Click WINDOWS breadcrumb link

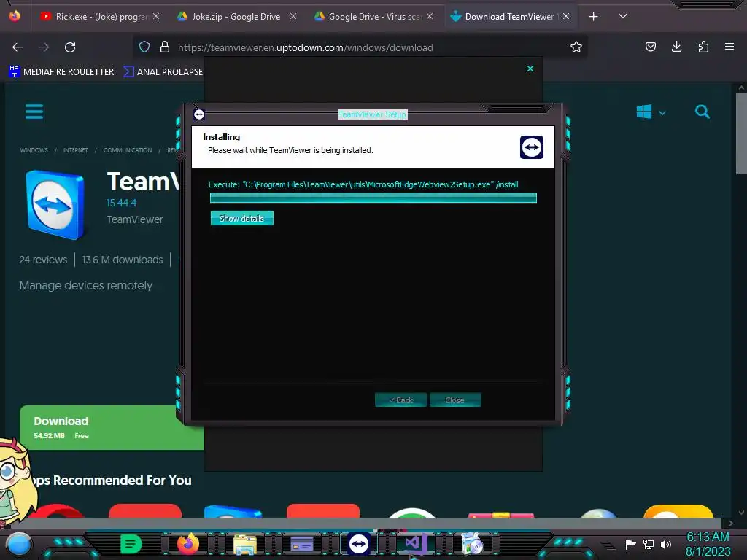pyautogui.click(x=34, y=150)
